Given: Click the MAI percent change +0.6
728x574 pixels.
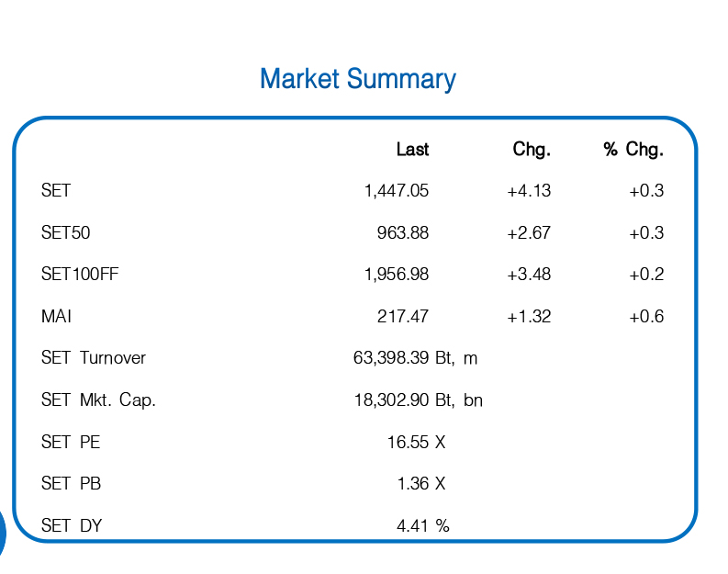Looking at the screenshot, I should click(646, 317).
